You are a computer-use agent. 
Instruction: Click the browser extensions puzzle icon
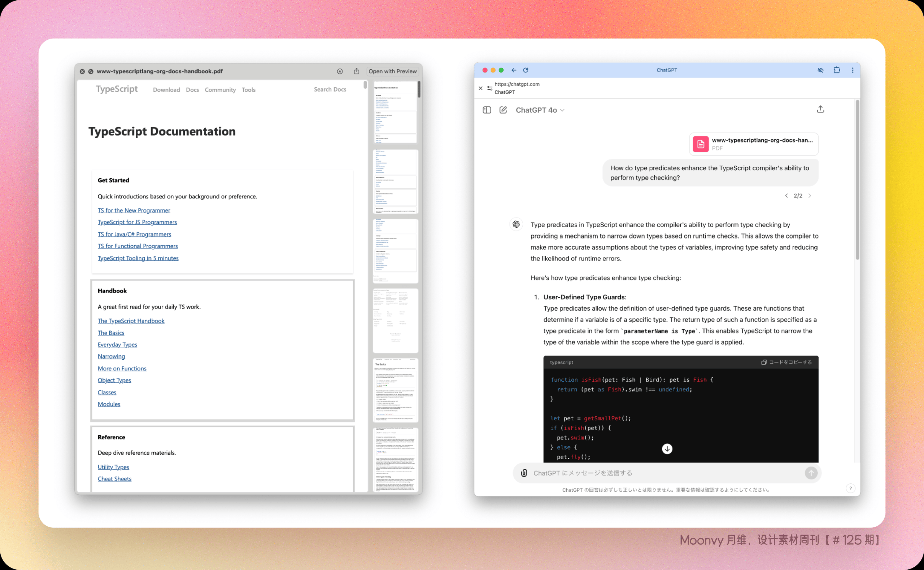click(x=837, y=70)
